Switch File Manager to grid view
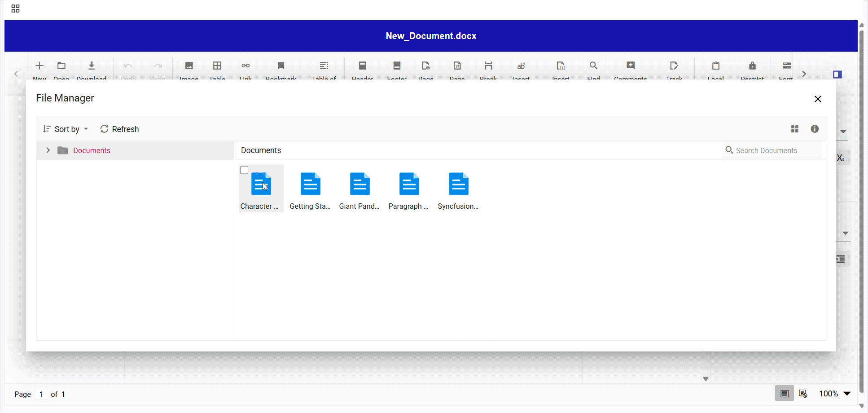Viewport: 868px width, 413px height. click(794, 129)
